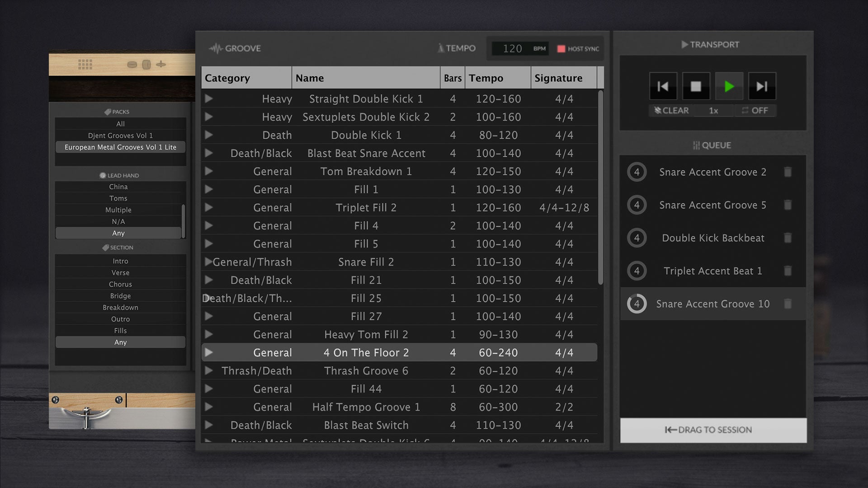Open the grid view icon above Packs
Screen dimensions: 868x488
(85, 65)
